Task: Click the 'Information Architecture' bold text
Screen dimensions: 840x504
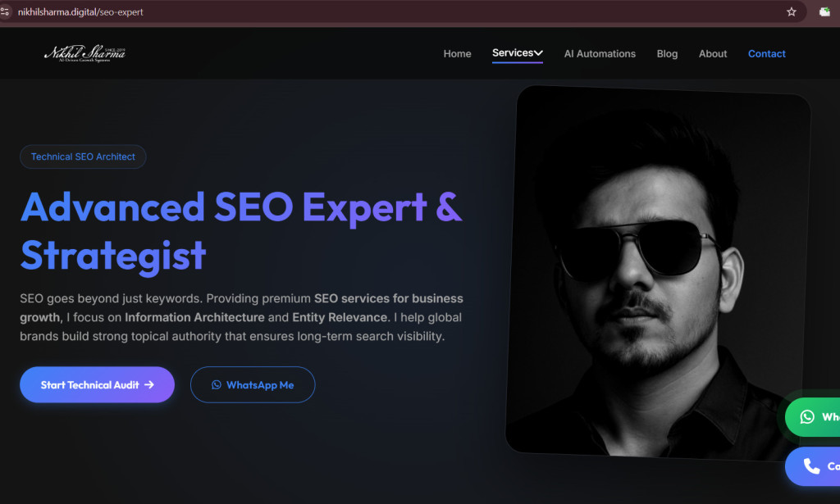Action: pos(194,317)
